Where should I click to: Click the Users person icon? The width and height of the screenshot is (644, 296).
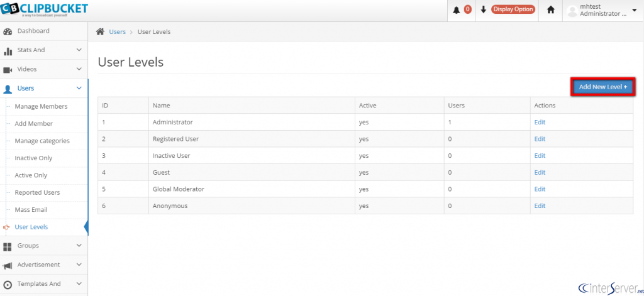(8, 89)
